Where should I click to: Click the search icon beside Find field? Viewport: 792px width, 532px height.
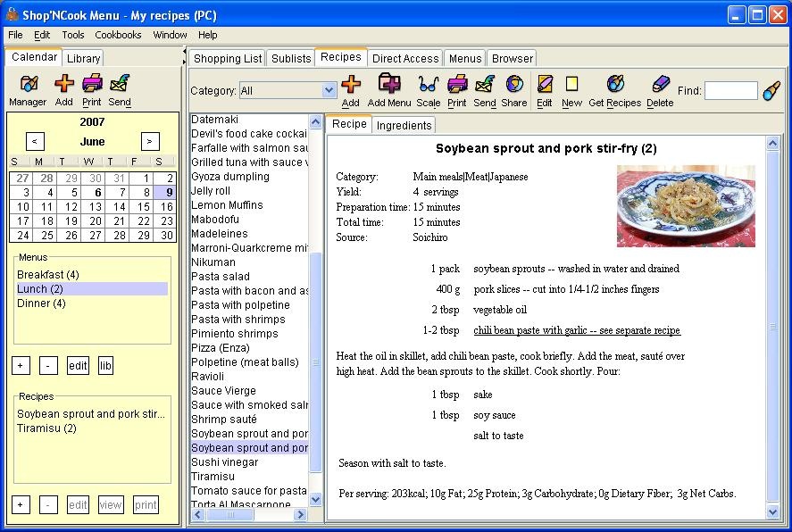[771, 91]
